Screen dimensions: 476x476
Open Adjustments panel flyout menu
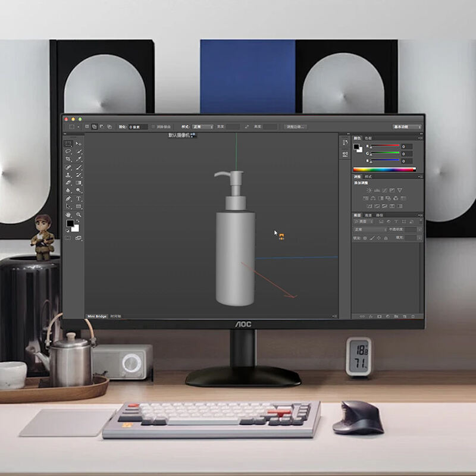tap(420, 177)
